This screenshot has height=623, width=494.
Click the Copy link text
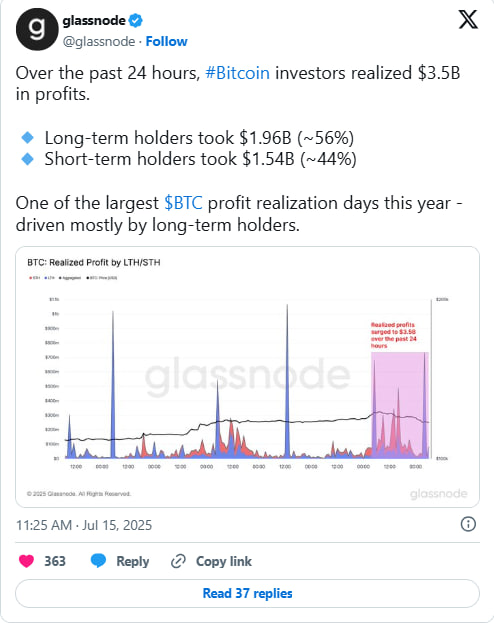click(x=224, y=561)
